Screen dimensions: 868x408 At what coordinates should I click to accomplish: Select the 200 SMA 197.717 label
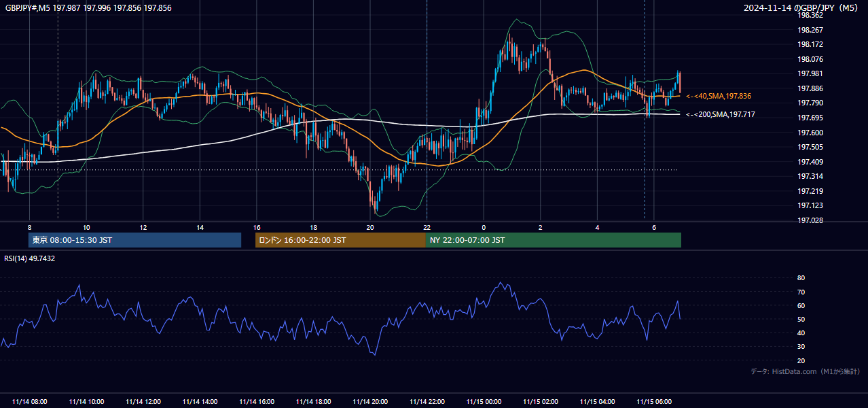pos(721,115)
